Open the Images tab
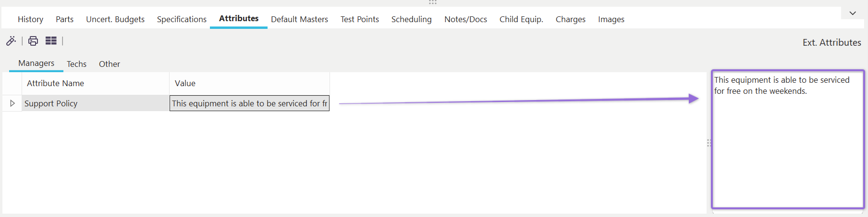868x217 pixels. [x=611, y=19]
